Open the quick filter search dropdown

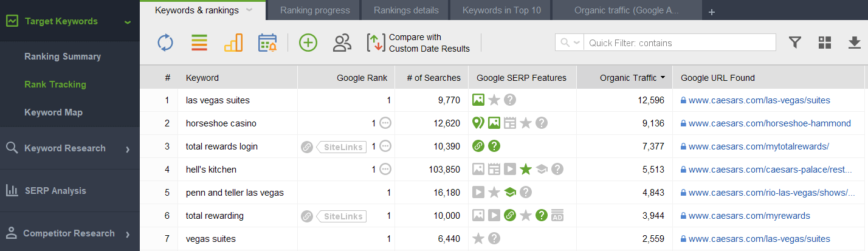(x=570, y=43)
